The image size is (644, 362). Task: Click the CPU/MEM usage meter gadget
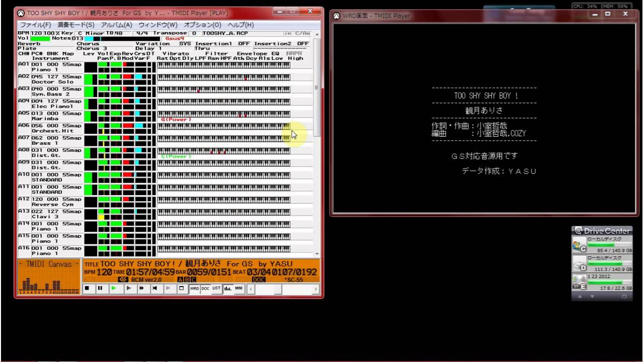(x=602, y=6)
